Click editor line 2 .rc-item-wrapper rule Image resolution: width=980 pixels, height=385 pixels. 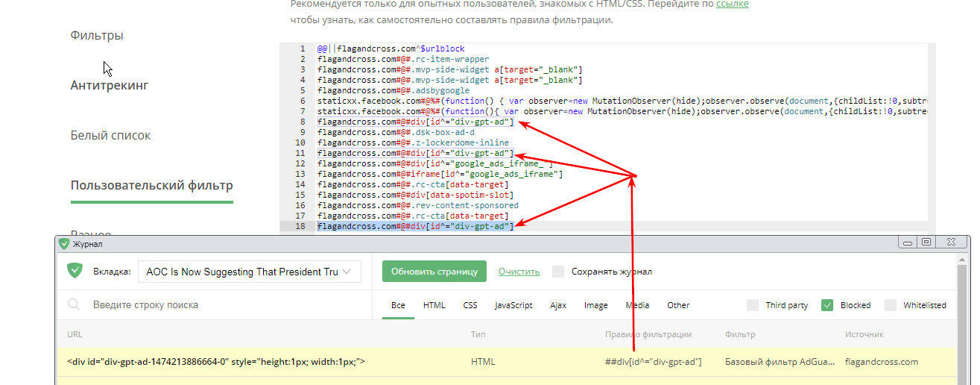[x=403, y=59]
